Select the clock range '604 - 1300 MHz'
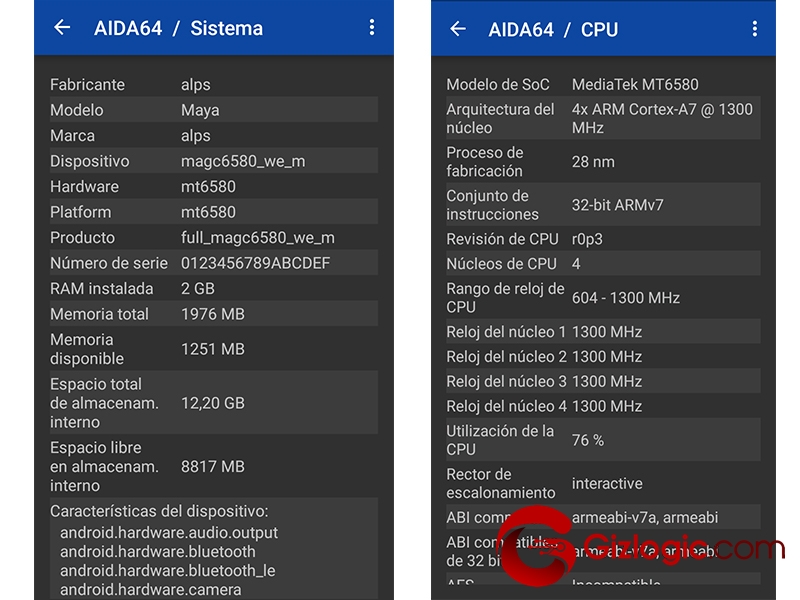Image resolution: width=800 pixels, height=600 pixels. point(626,298)
